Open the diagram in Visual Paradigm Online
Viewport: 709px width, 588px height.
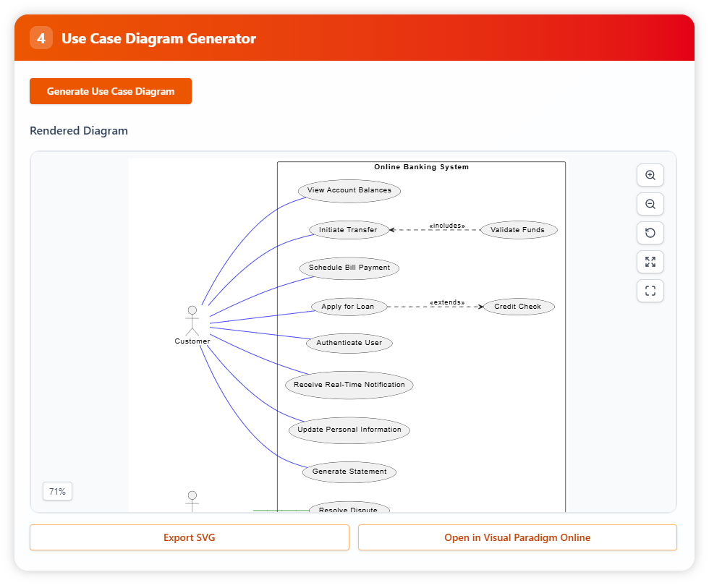coord(517,537)
